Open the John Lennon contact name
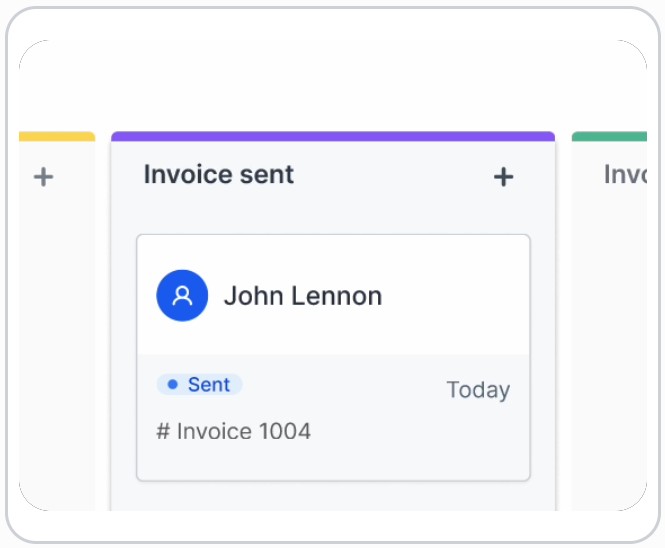This screenshot has height=548, width=665. click(x=302, y=296)
